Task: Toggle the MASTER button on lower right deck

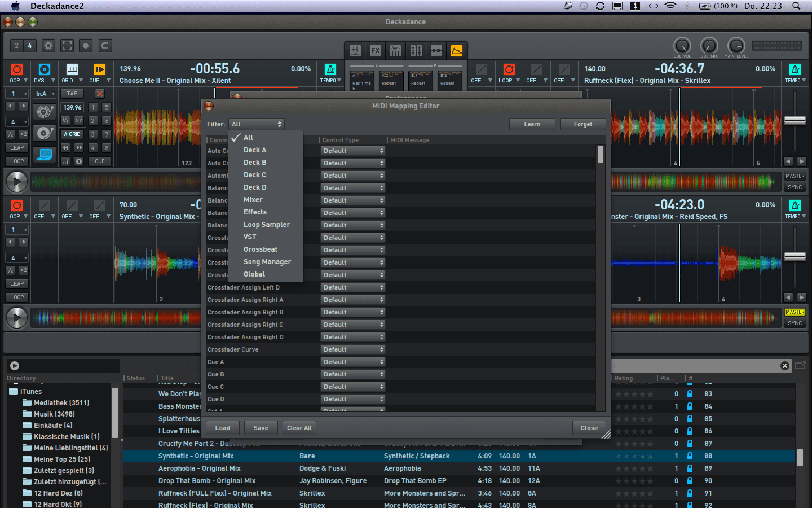Action: tap(795, 312)
